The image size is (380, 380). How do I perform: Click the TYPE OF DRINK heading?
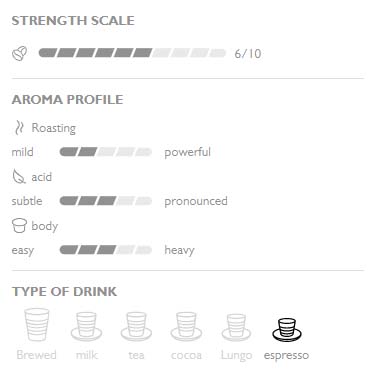pyautogui.click(x=64, y=292)
